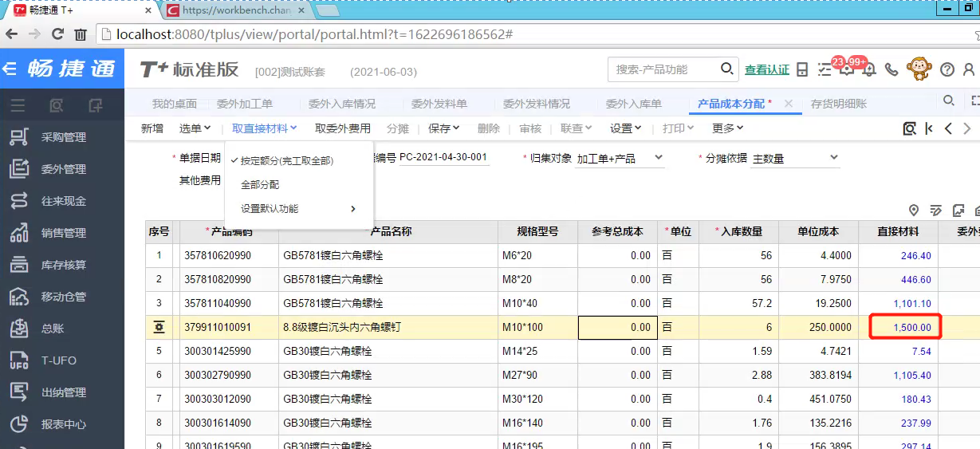The height and width of the screenshot is (449, 980).
Task: Switch to 委外发料单 tab
Action: click(439, 104)
